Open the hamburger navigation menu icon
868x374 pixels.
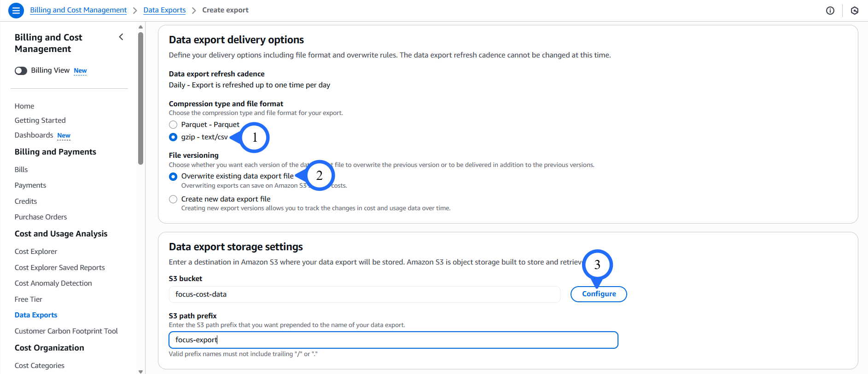coord(16,10)
